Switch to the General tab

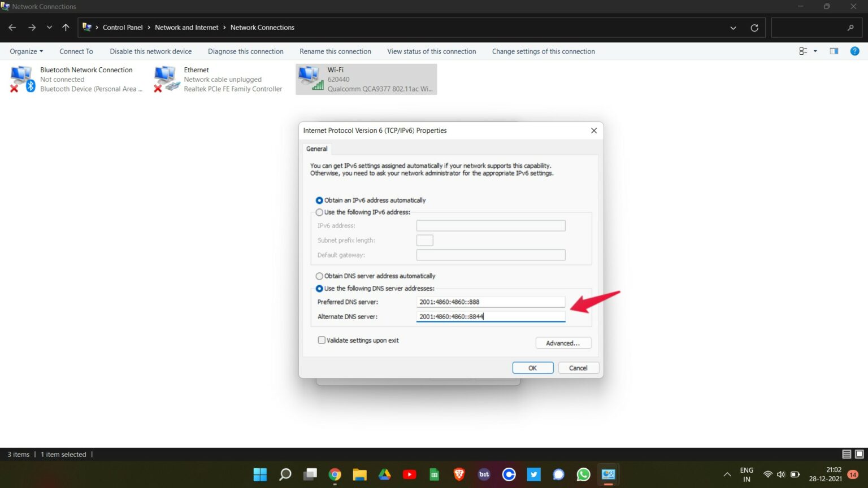(316, 149)
